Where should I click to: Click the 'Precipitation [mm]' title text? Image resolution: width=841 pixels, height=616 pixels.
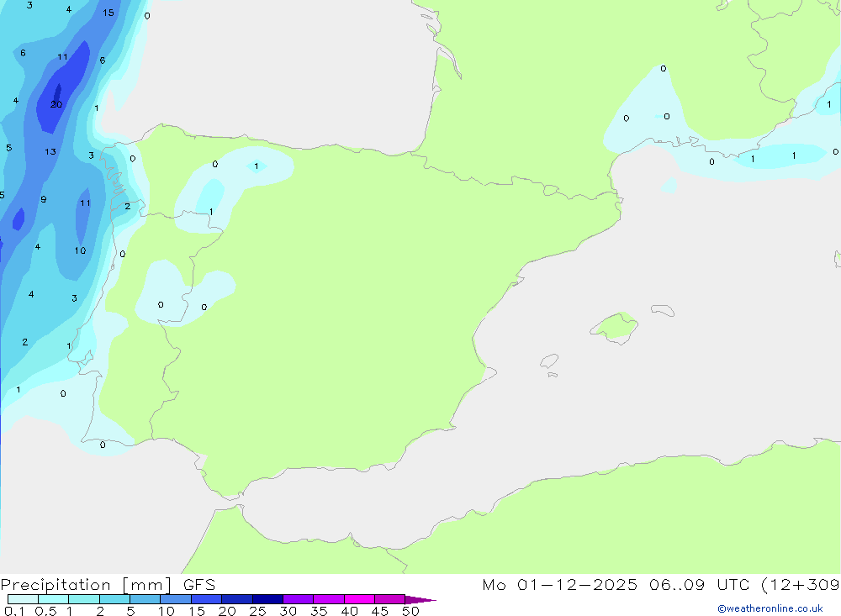(87, 585)
